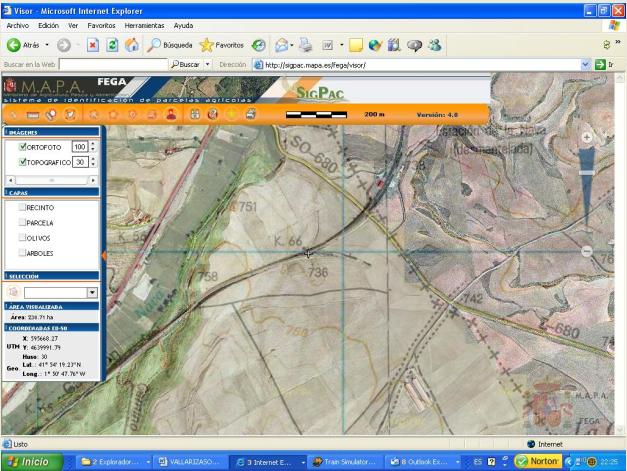Enable the RECINTO layer checkbox

click(23, 207)
